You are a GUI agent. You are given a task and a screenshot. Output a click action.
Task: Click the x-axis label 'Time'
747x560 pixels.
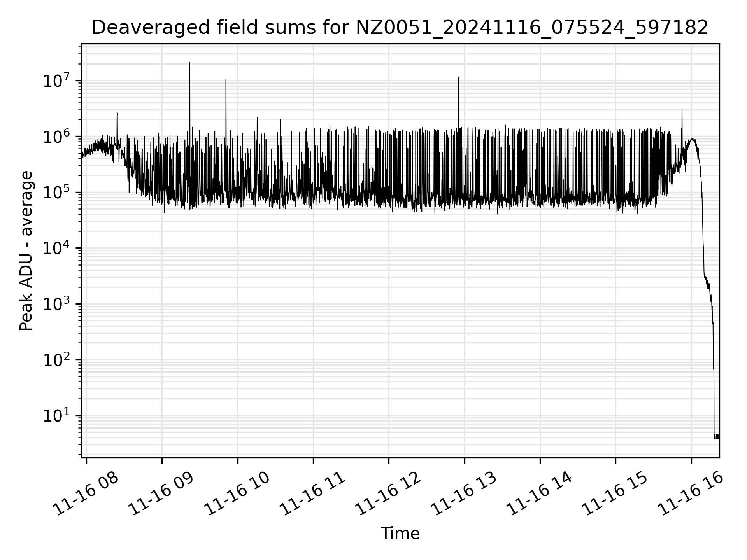(400, 534)
